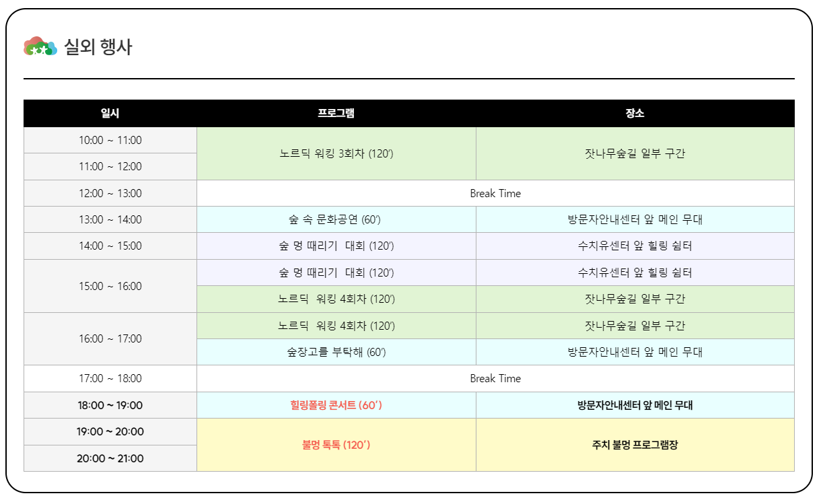Select the 방문자안내센터 앞 메인 무대 location
The width and height of the screenshot is (821, 504).
pyautogui.click(x=635, y=219)
